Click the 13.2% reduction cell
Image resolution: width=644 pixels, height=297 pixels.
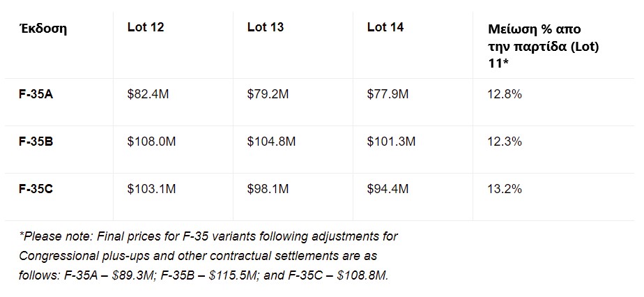pos(505,189)
